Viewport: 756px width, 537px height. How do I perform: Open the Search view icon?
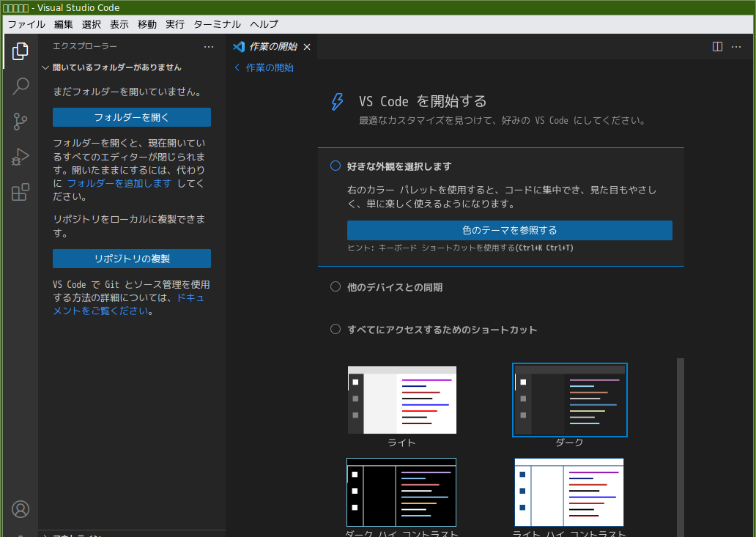pos(21,86)
